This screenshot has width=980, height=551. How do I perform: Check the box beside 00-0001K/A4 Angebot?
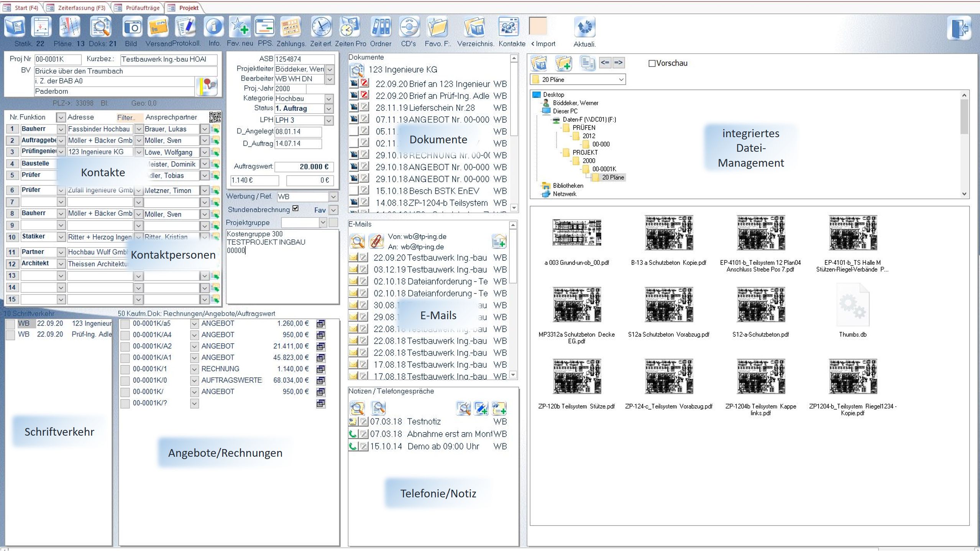125,335
